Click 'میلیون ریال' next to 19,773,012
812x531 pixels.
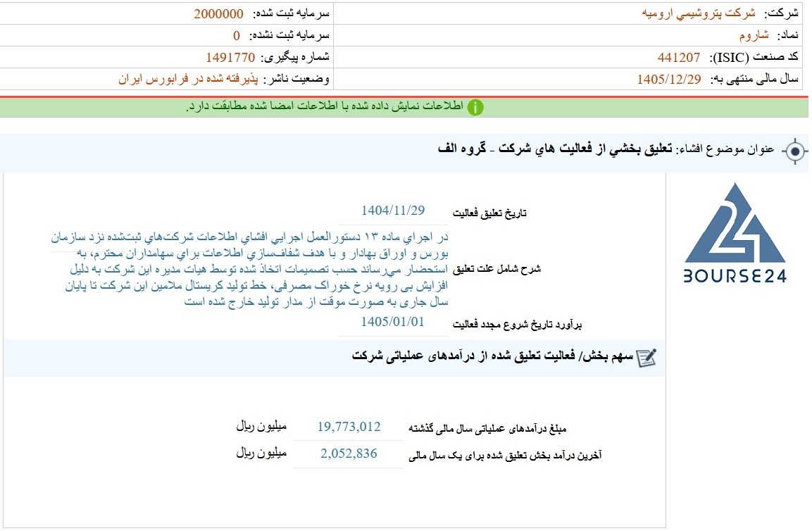click(x=261, y=426)
